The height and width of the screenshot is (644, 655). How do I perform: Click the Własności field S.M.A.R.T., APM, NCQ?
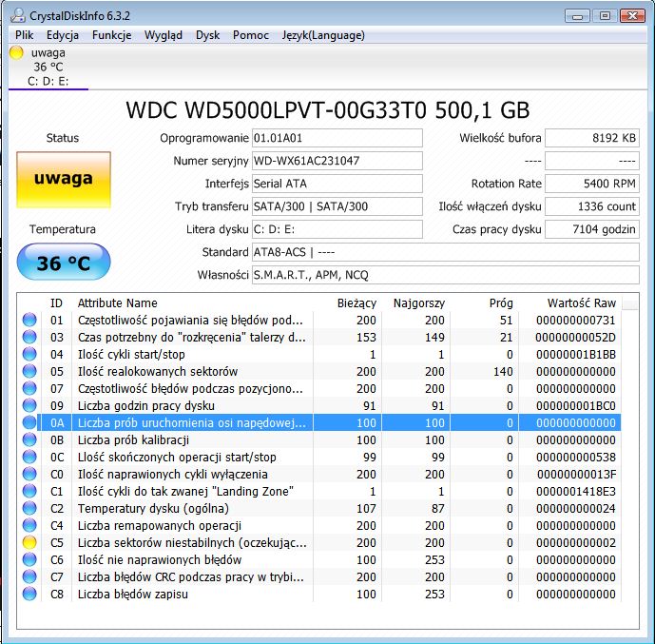pyautogui.click(x=446, y=275)
